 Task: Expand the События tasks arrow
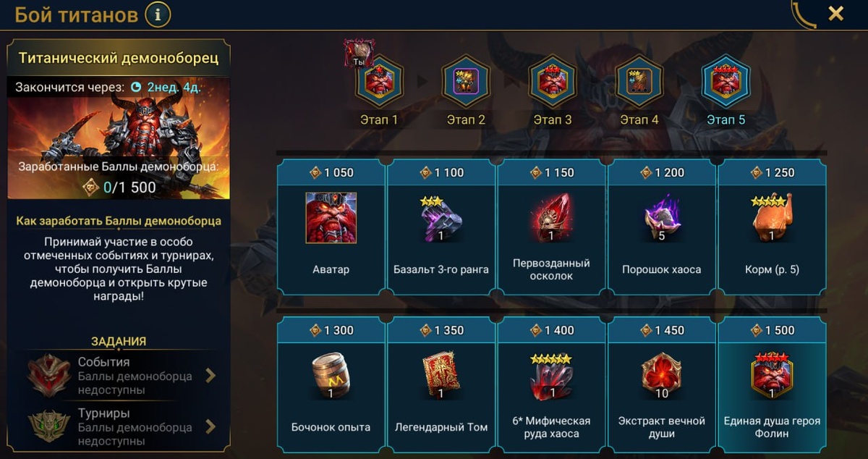tap(210, 375)
